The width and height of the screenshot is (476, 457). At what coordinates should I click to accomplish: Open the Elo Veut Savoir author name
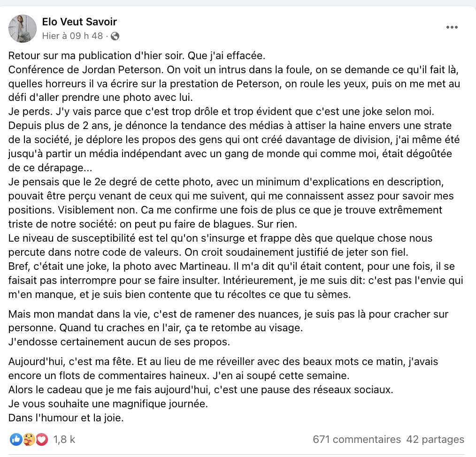[x=79, y=22]
